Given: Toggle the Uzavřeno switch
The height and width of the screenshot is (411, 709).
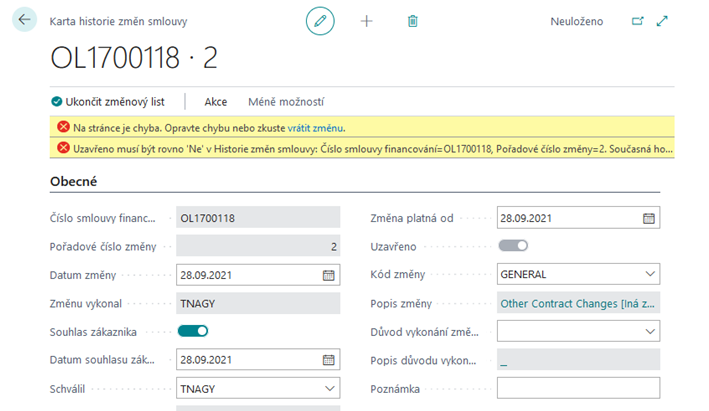Looking at the screenshot, I should pos(513,245).
